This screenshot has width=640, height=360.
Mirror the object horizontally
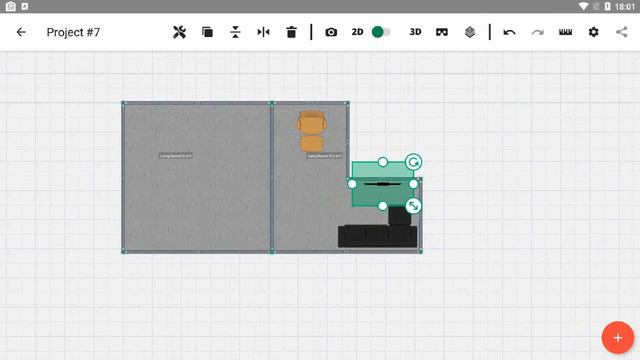[x=263, y=32]
